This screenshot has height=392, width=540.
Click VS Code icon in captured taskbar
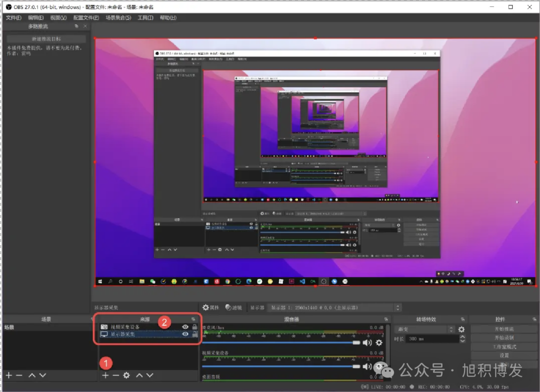tap(302, 282)
